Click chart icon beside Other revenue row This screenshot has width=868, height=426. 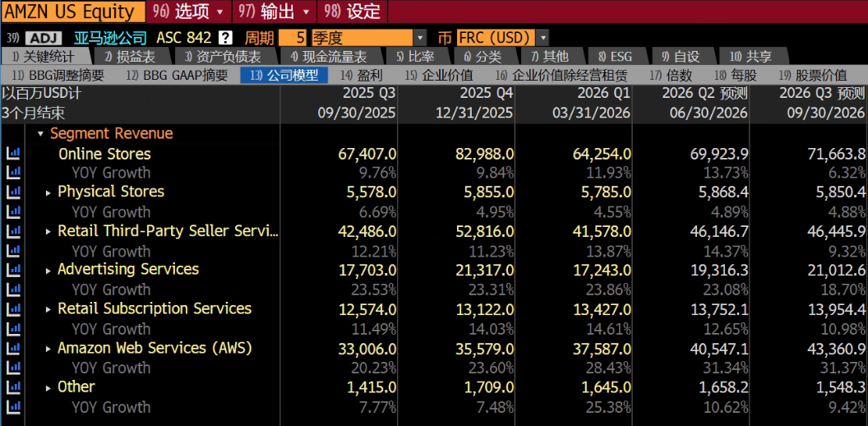click(12, 387)
